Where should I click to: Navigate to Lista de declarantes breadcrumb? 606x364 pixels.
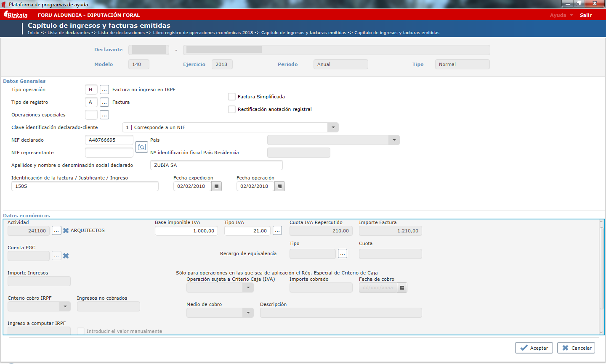69,33
